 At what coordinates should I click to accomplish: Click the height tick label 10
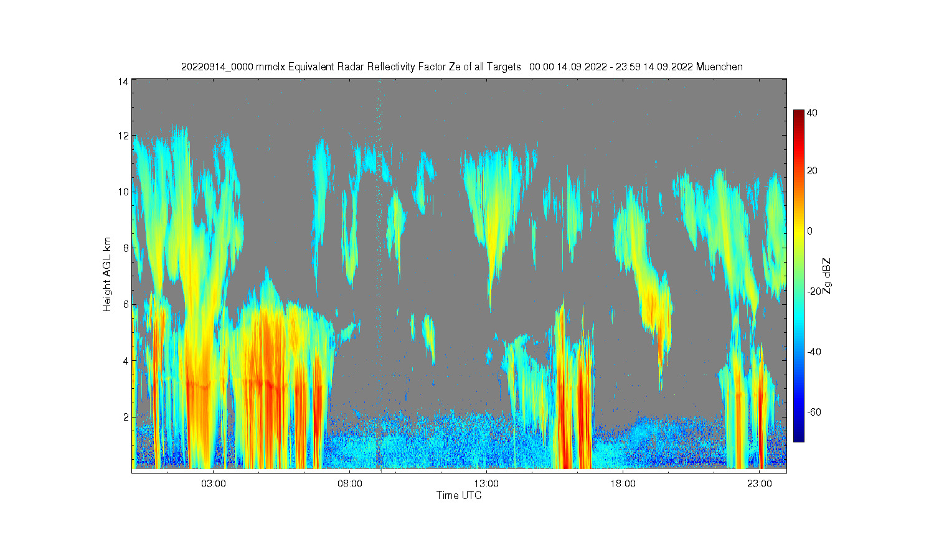click(123, 192)
